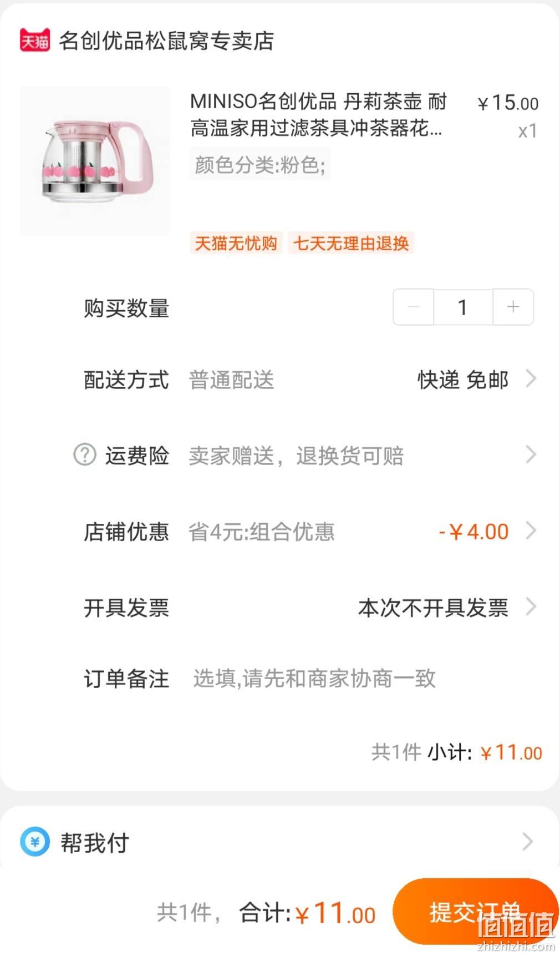Open the 帮我付 pay-for-me row

coord(279,842)
